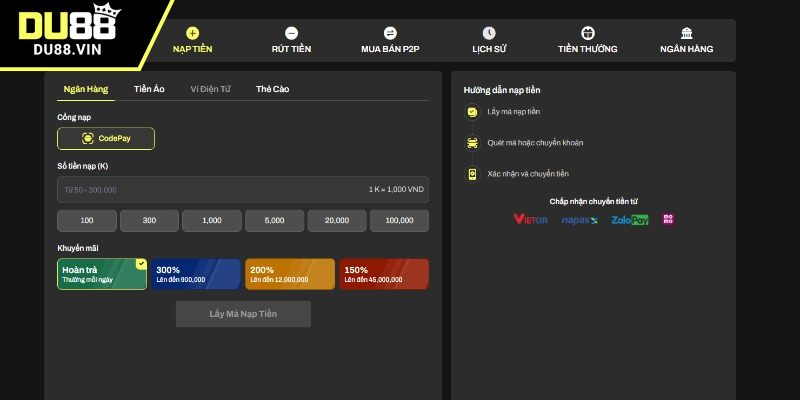The image size is (800, 400).
Task: Switch to the Thẻ Cào tab
Action: [x=272, y=89]
